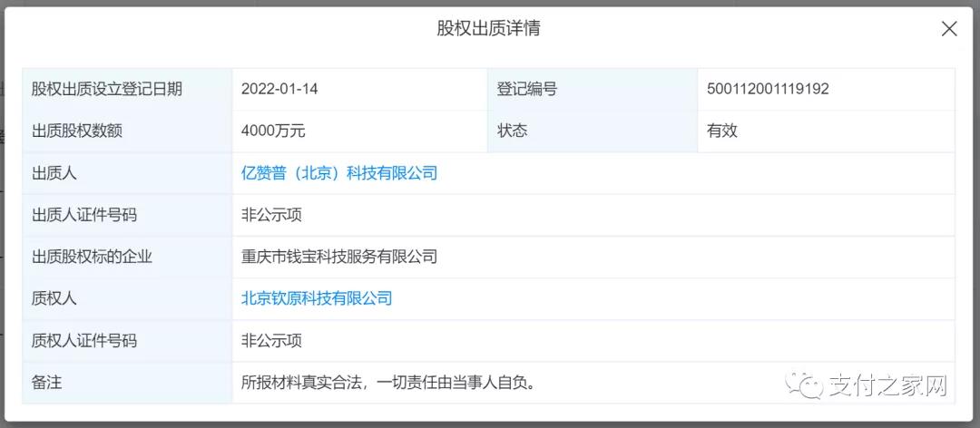Click the 出质股权数额 label
This screenshot has width=980, height=428.
(77, 131)
